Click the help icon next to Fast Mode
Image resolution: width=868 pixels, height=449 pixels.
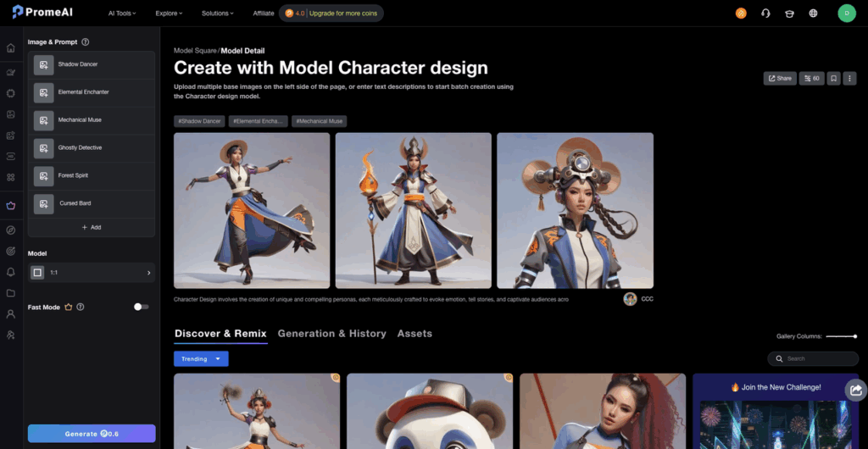(x=81, y=307)
